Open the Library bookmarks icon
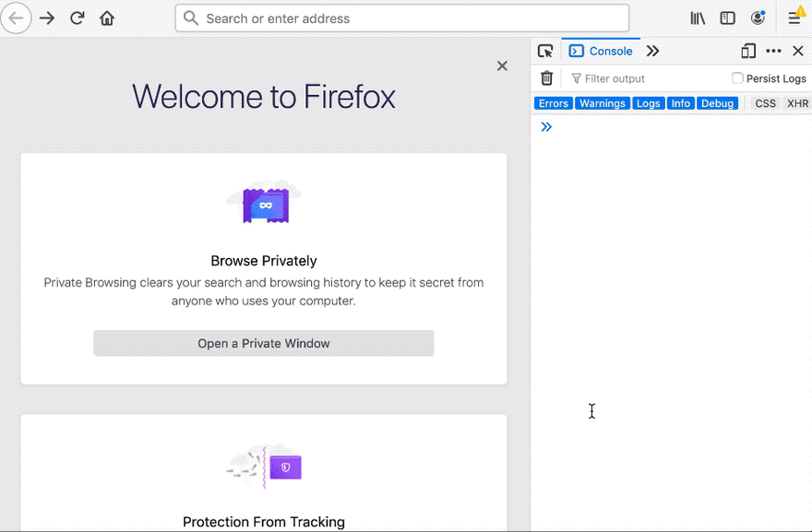The image size is (812, 532). pyautogui.click(x=698, y=18)
